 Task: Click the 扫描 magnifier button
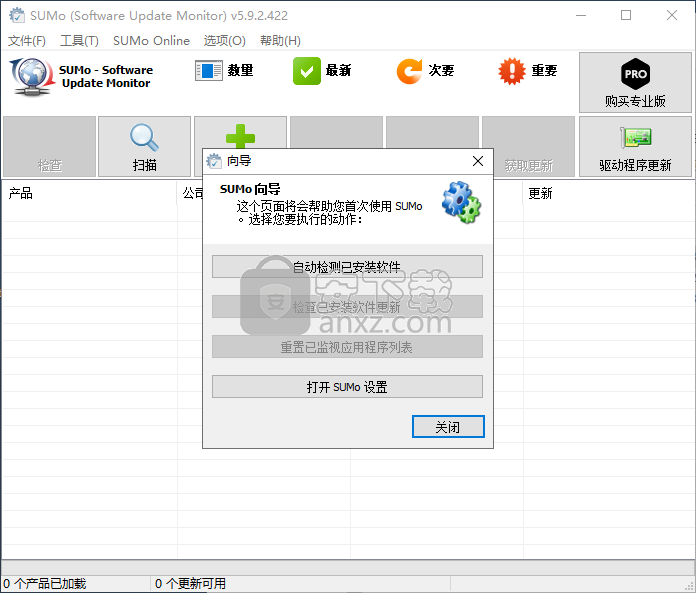[144, 146]
